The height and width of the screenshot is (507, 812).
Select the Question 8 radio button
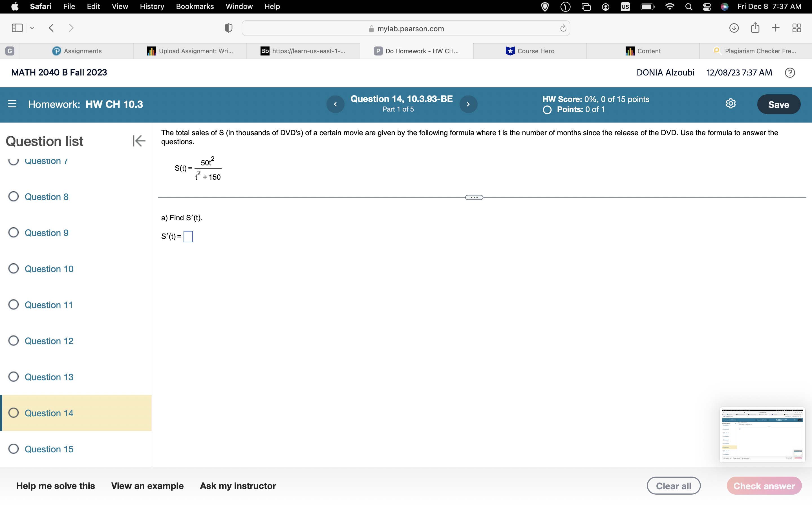[x=14, y=197]
